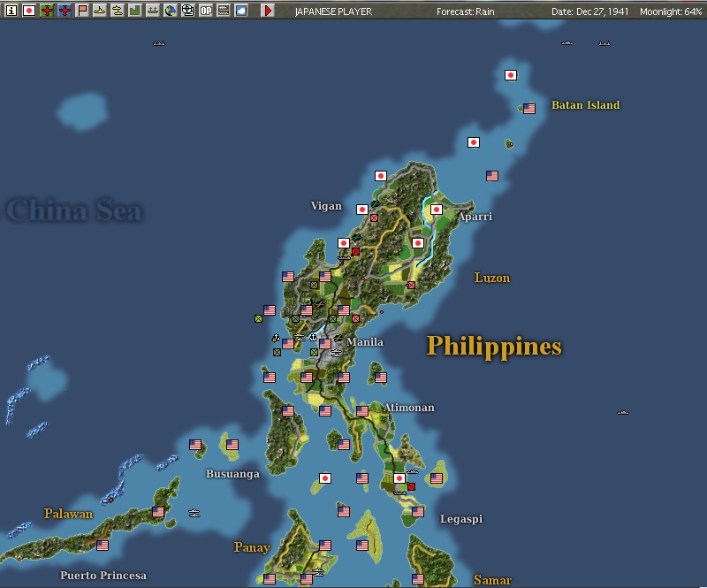Select the light green unit off Luzon west coast

click(258, 318)
